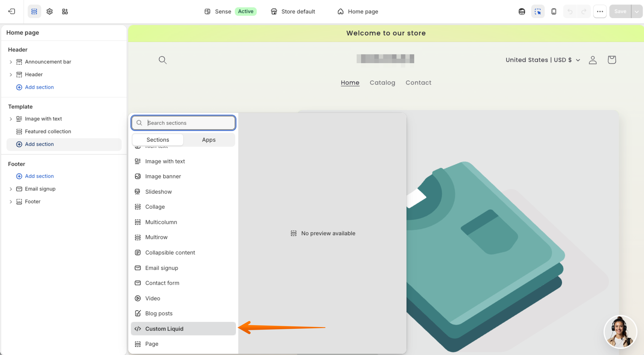Screen dimensions: 644x355
Task: Choose Video section
Action: (183, 298)
